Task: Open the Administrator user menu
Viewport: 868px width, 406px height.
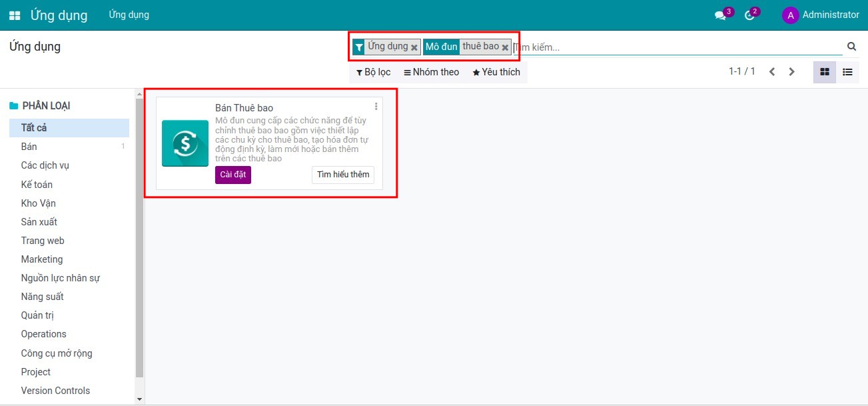Action: coord(821,15)
